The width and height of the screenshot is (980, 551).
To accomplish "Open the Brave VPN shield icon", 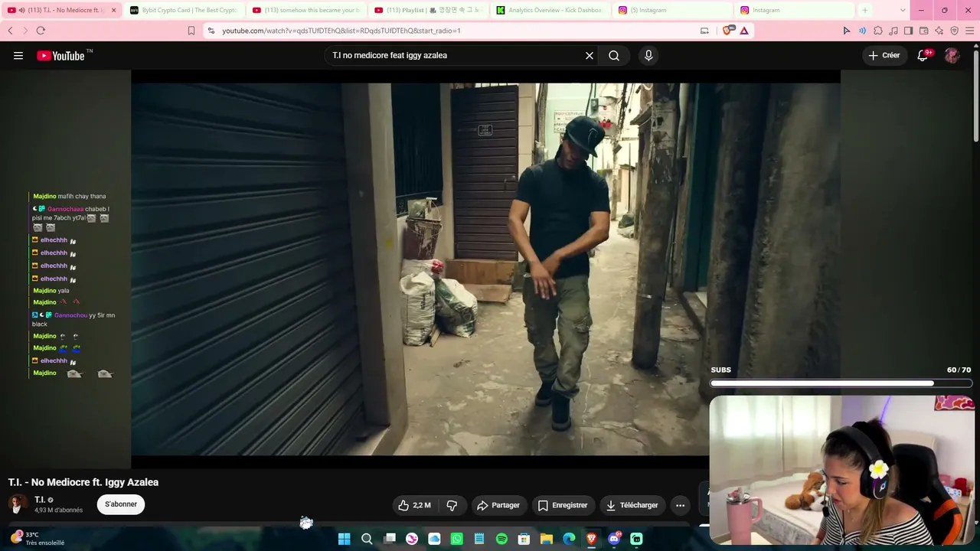I will (x=954, y=31).
